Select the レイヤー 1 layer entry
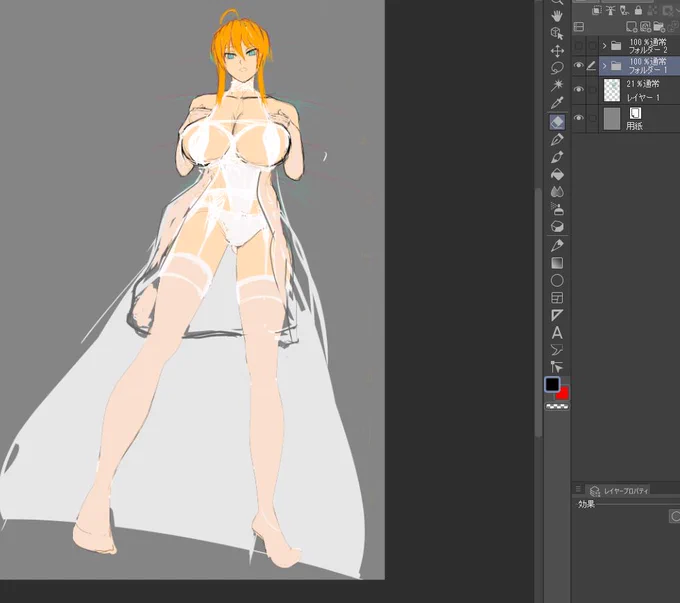The width and height of the screenshot is (680, 603). (x=640, y=90)
